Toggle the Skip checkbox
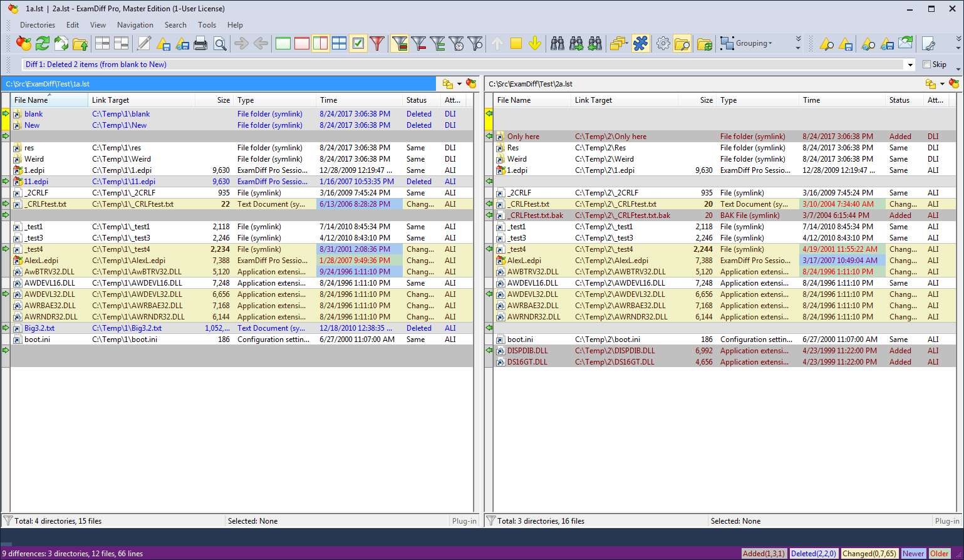 (927, 65)
